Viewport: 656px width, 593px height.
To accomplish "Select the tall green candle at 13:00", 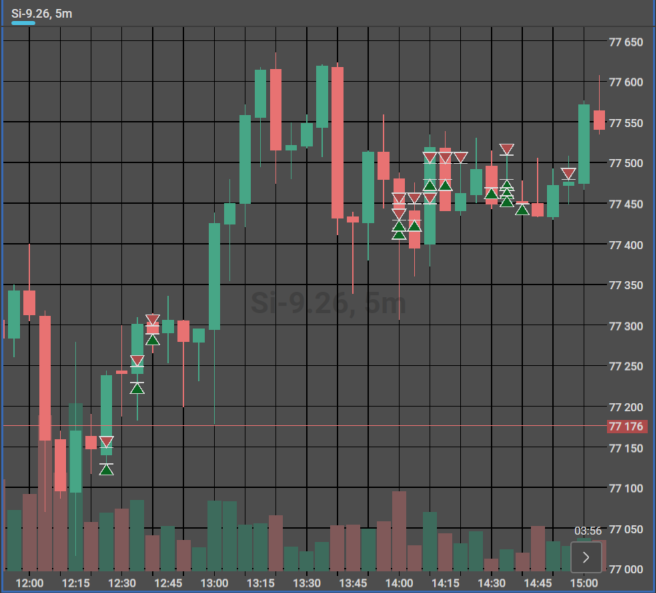I will [x=215, y=276].
